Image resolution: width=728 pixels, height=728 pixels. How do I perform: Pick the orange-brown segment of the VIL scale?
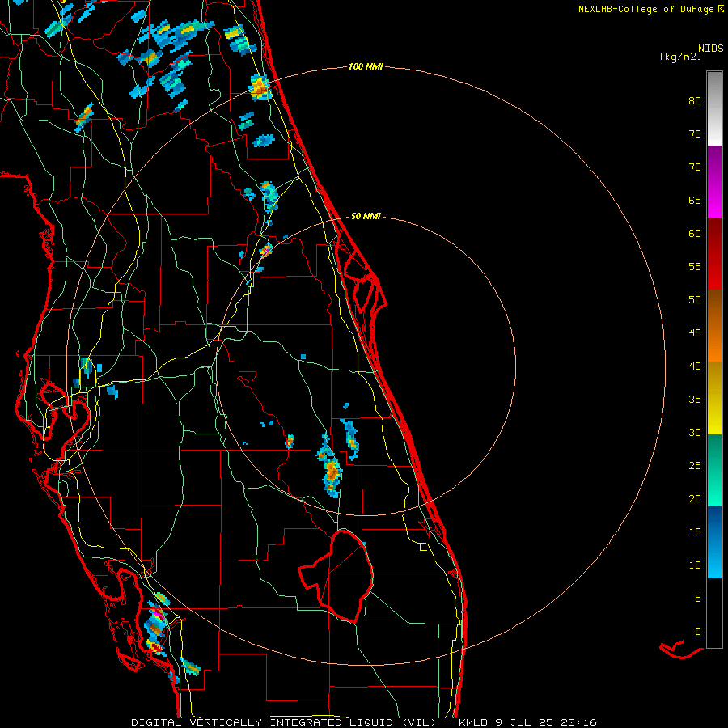714,325
